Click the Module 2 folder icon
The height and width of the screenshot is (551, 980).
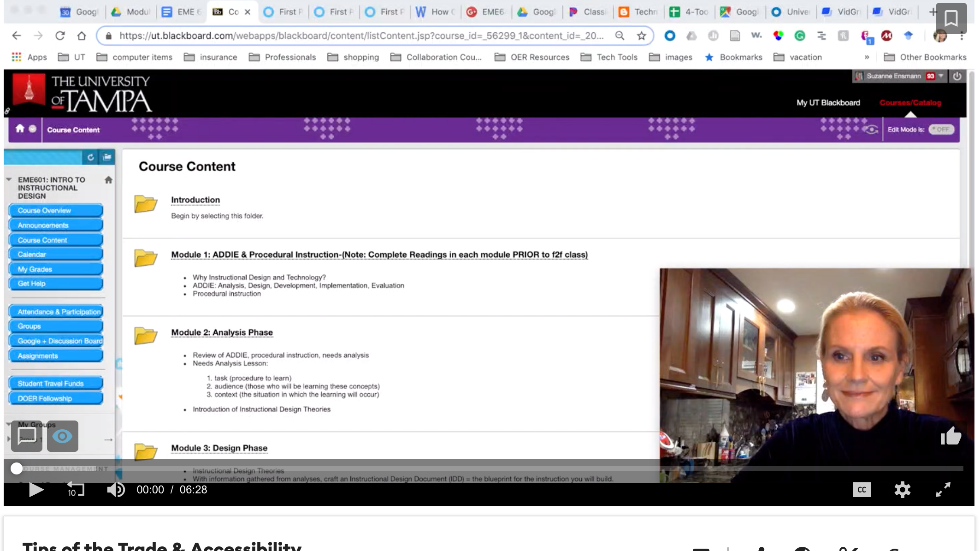pos(146,335)
